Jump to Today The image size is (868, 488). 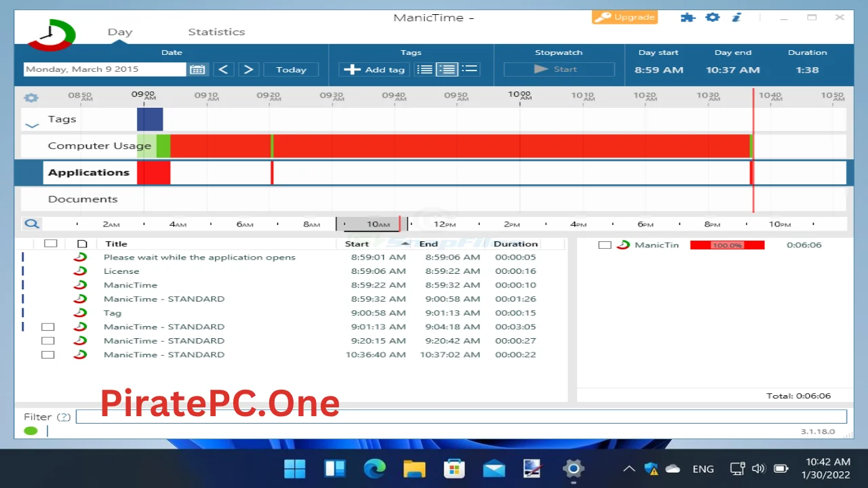pos(291,69)
